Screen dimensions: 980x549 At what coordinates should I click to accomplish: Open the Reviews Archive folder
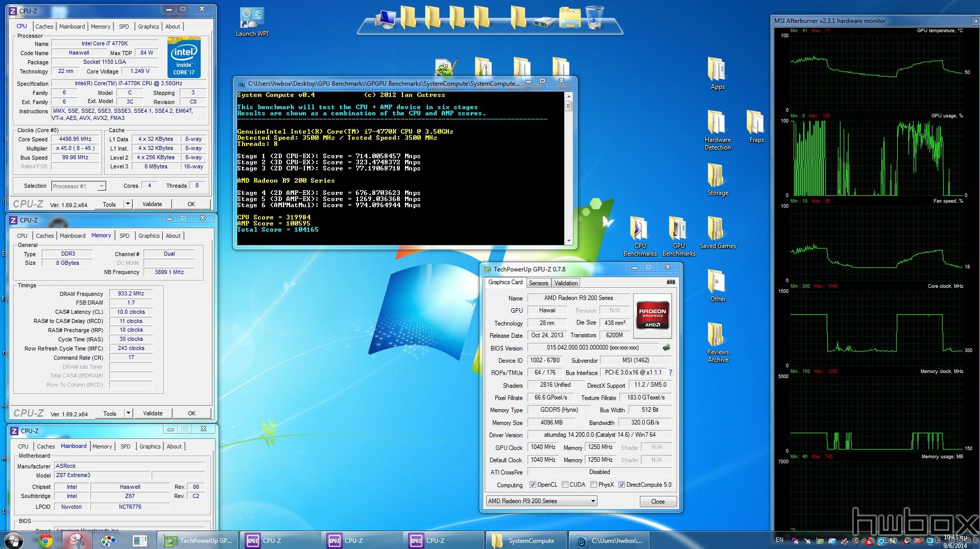(718, 342)
